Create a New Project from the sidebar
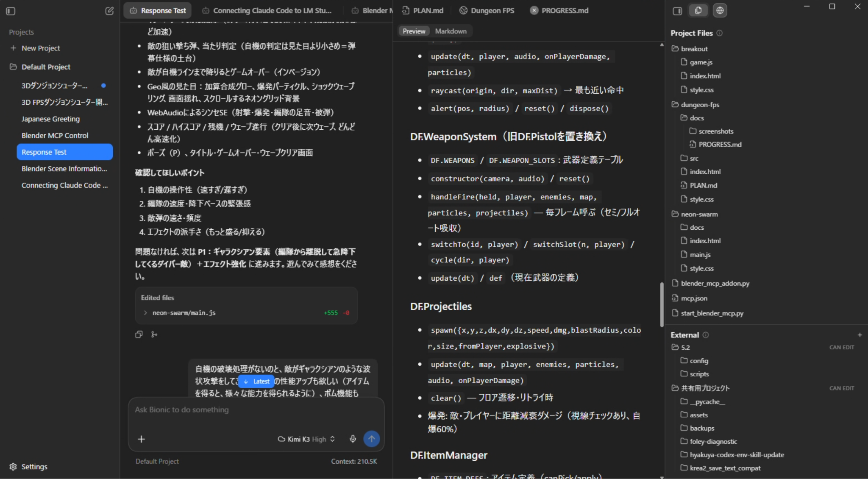Screen dimensions: 868x479 [35, 48]
